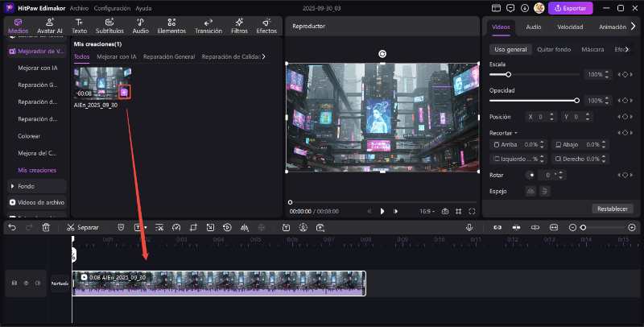
Task: Click the Opacidad slider handle
Action: (576, 100)
